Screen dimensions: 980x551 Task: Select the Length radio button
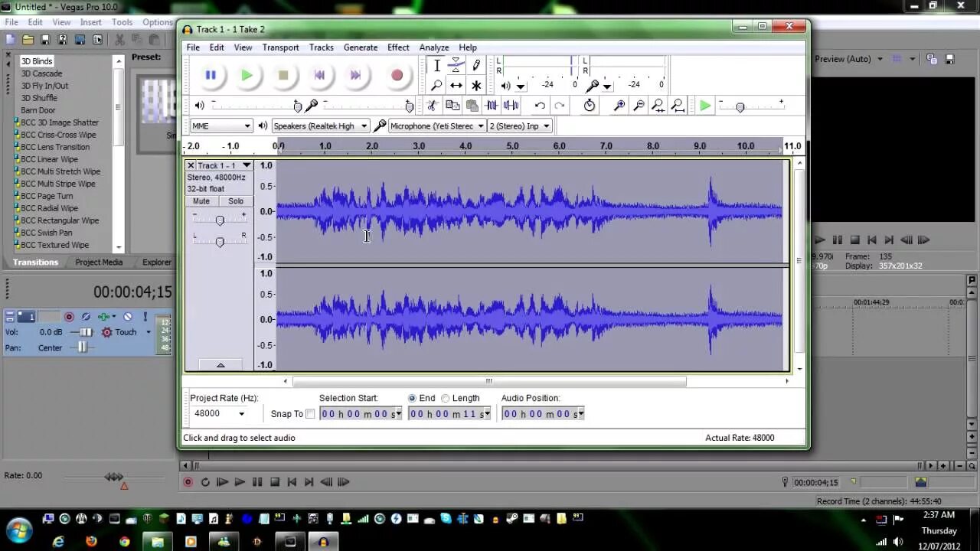[x=446, y=398]
